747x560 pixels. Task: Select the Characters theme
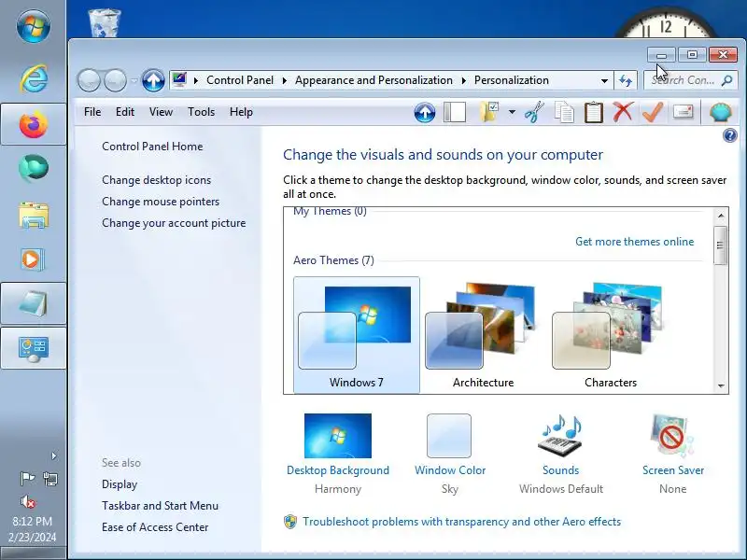[x=611, y=335]
